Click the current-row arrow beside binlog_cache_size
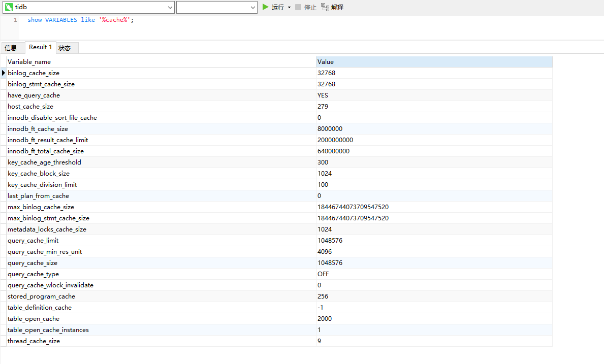Viewport: 604px width, 364px height. (x=4, y=73)
